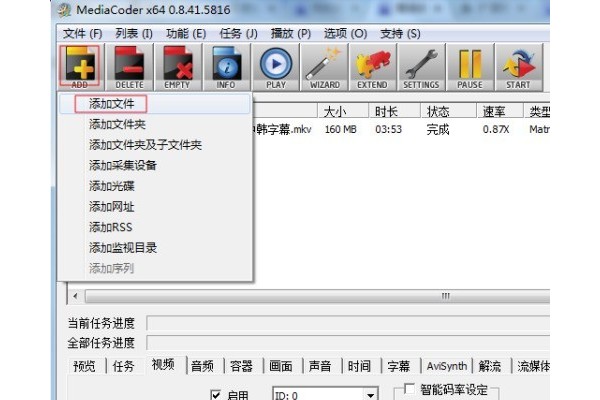This screenshot has width=600, height=400.
Task: Click the EMPTY list toolbar icon
Action: 178,67
